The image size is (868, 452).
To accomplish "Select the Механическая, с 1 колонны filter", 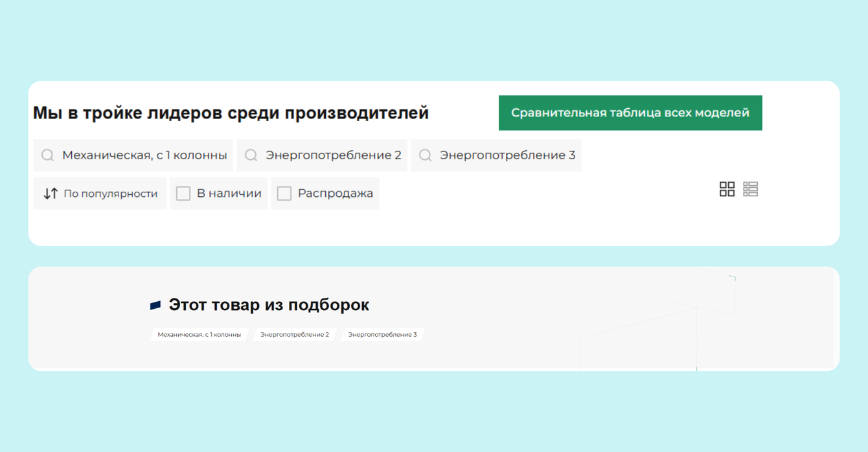I will 133,155.
